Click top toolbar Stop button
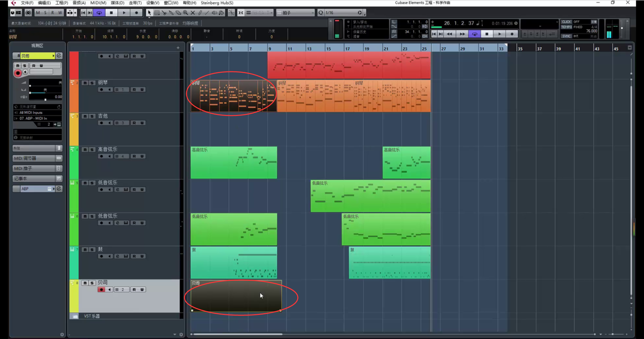This screenshot has height=339, width=644. point(111,13)
